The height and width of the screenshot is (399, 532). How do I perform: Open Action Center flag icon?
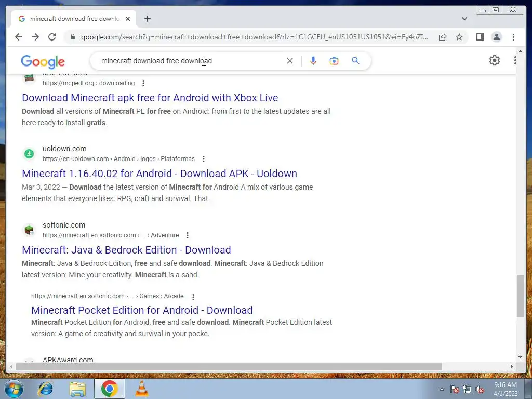click(x=454, y=389)
